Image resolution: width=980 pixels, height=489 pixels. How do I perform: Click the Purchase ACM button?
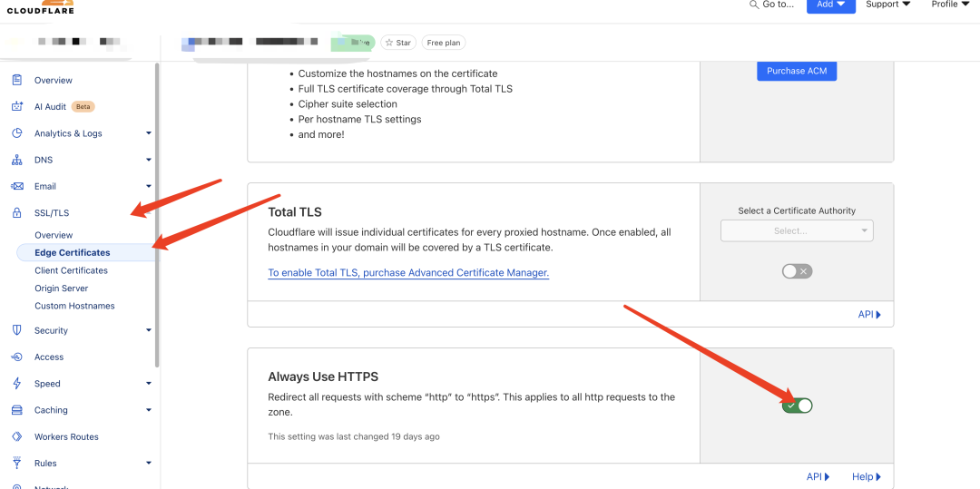coord(797,71)
